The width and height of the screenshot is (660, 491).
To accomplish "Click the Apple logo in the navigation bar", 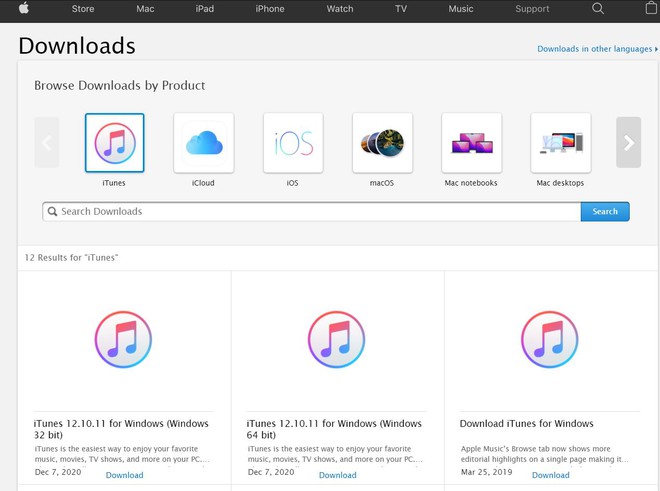I will pos(24,8).
